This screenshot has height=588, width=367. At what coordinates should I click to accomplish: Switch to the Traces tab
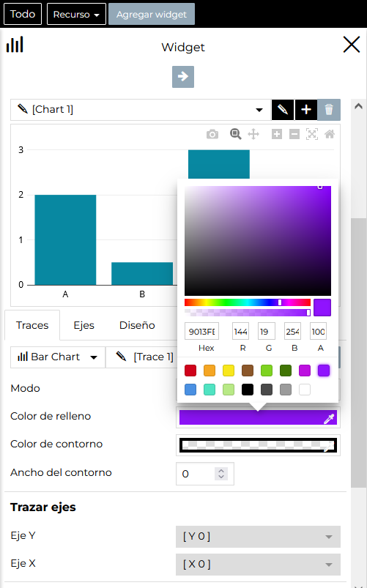32,325
